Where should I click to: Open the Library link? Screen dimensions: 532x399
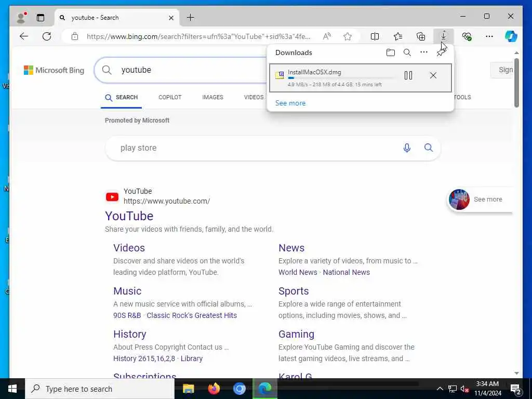pos(191,358)
